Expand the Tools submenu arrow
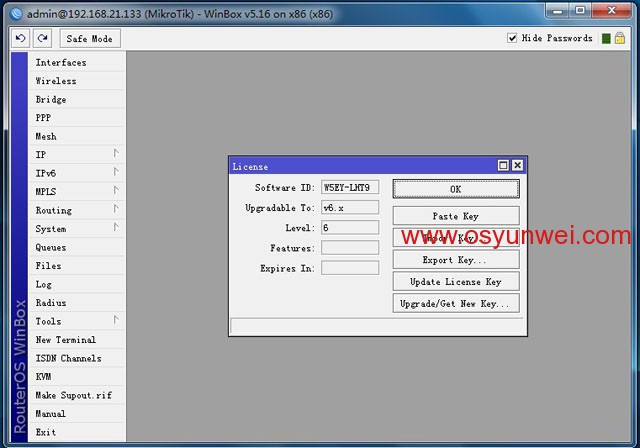The image size is (640, 448). (x=116, y=319)
